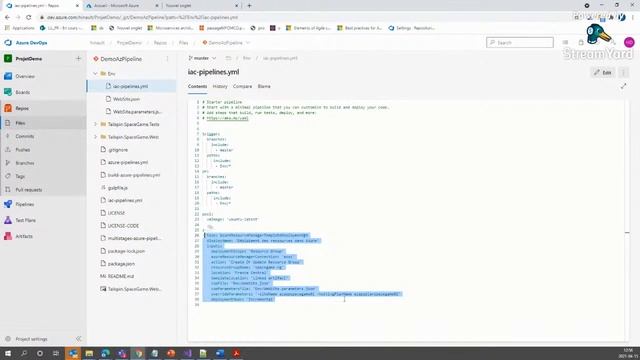The image size is (640, 360).
Task: Open README.md in file tree
Action: (120, 276)
